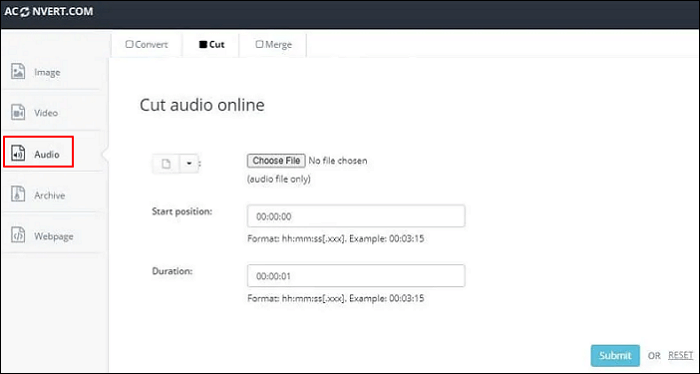Viewport: 700px width, 374px height.
Task: Click the Webpage code file icon
Action: click(18, 236)
